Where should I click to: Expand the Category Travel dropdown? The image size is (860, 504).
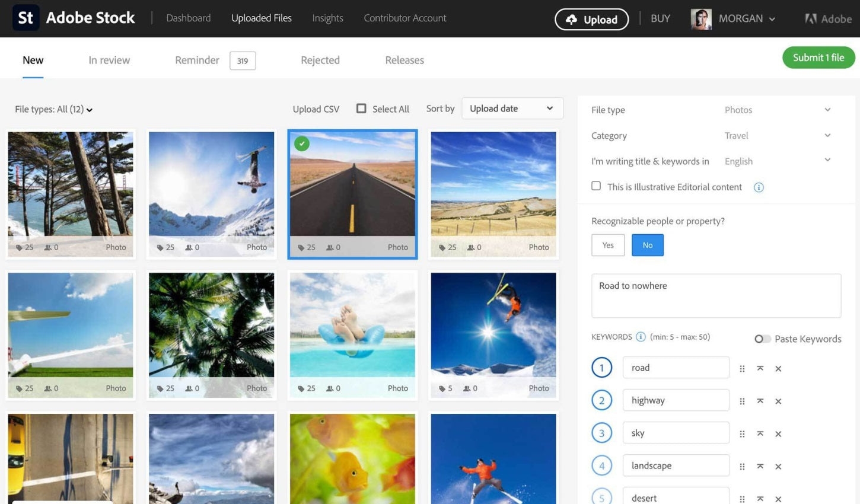(x=777, y=136)
